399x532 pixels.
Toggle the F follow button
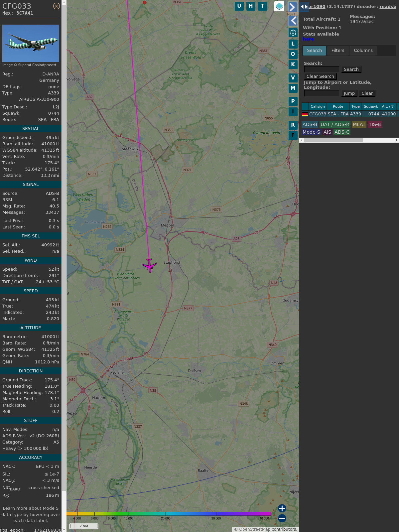[x=293, y=135]
